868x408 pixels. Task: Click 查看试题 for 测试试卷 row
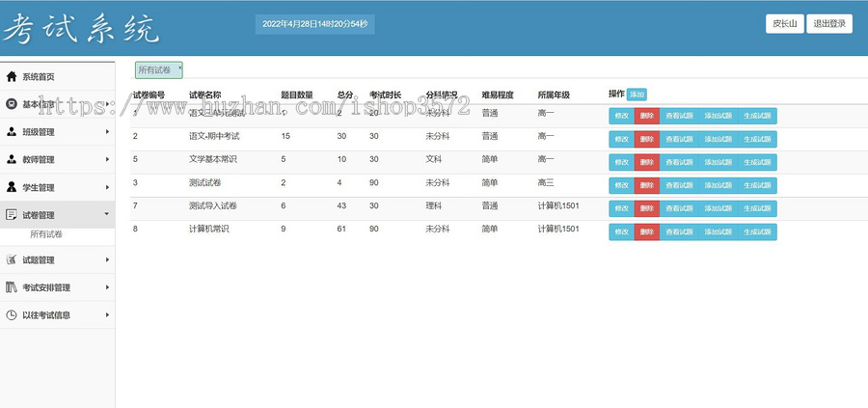click(x=679, y=185)
